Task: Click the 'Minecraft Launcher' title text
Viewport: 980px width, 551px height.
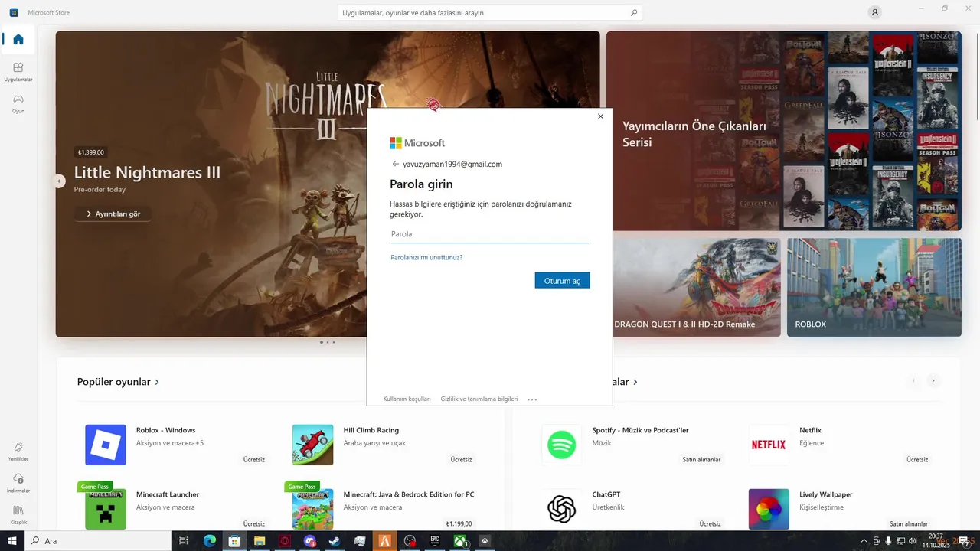Action: pyautogui.click(x=168, y=494)
